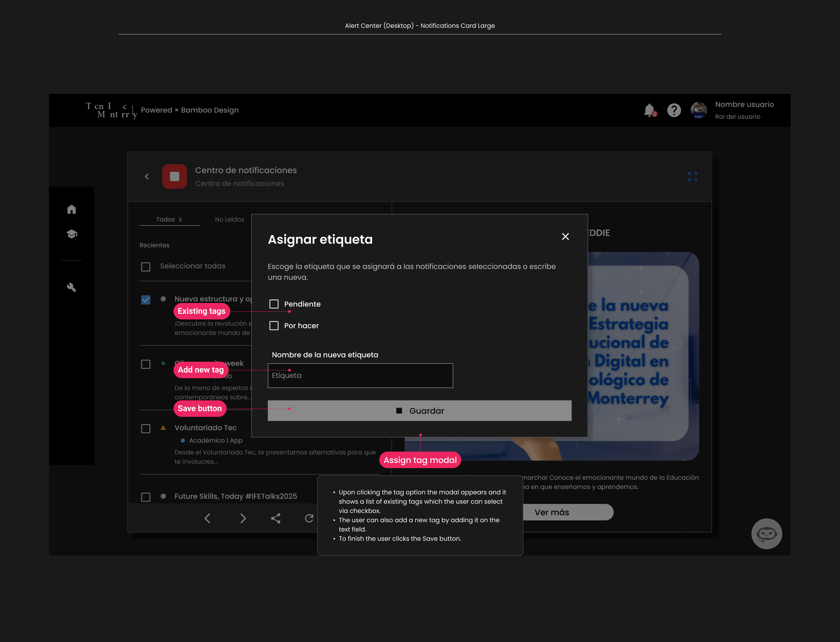The image size is (840, 642).
Task: Go to next page with right chevron
Action: (x=243, y=519)
